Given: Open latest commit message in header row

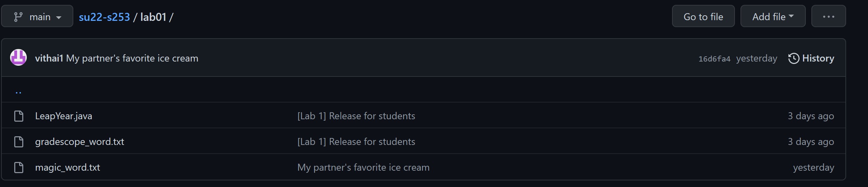Looking at the screenshot, I should 132,58.
